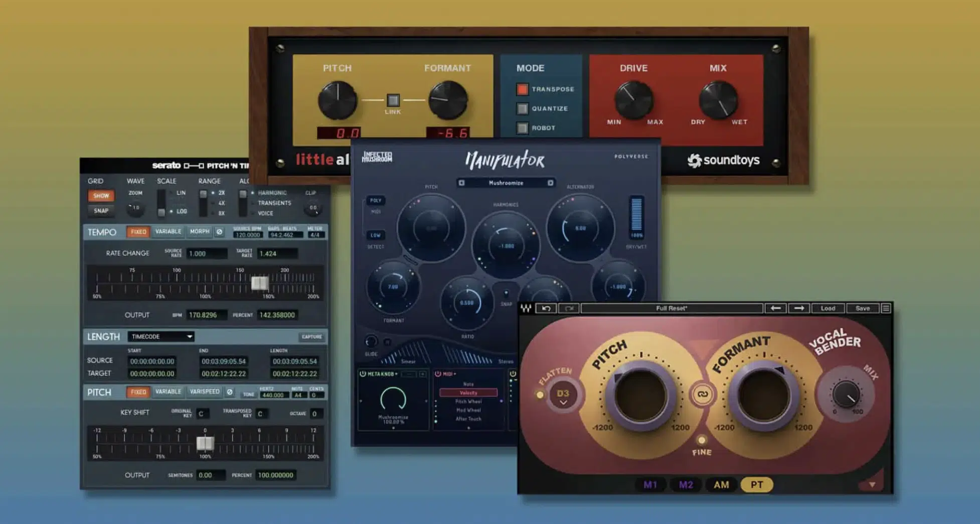Select Robot mode on Little AlterBoy

pyautogui.click(x=522, y=128)
